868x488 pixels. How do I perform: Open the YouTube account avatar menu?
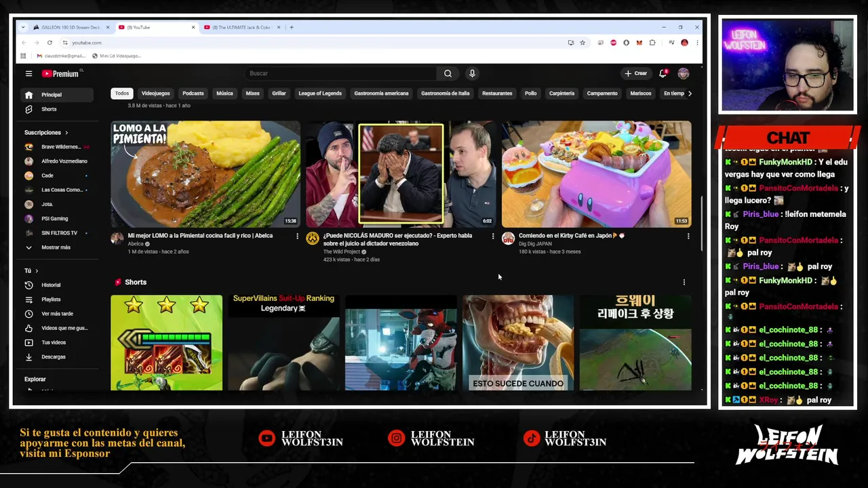(684, 73)
